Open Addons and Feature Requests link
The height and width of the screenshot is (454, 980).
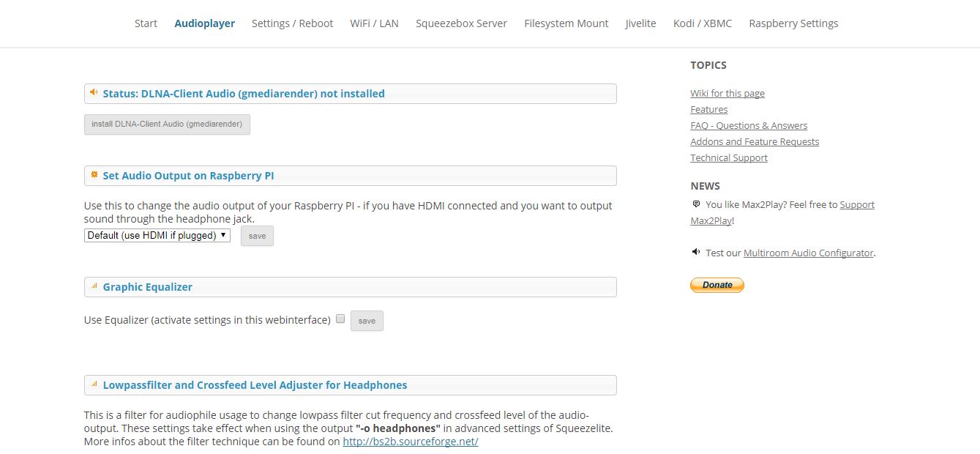coord(755,141)
